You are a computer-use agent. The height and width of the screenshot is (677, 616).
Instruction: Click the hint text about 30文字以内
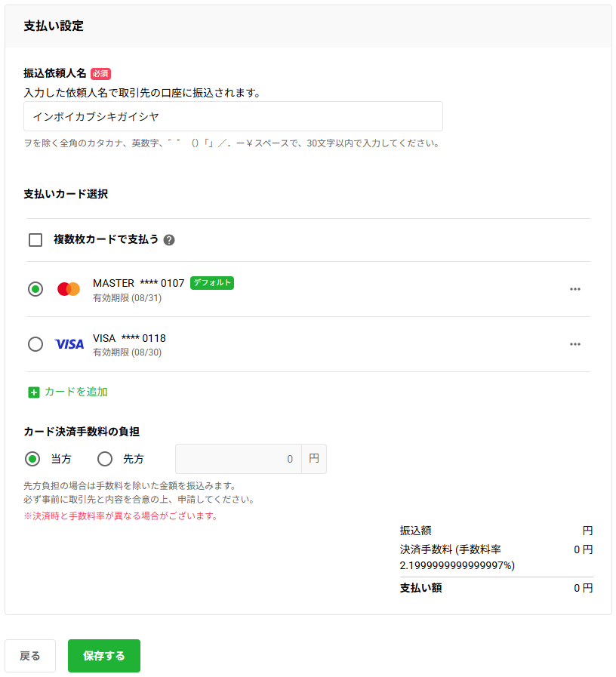click(233, 143)
